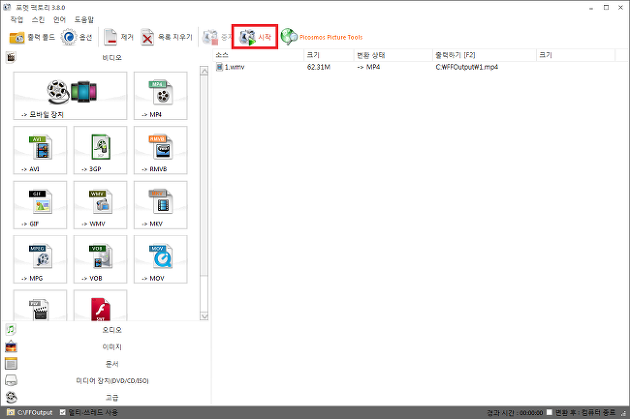Click the format panel scroll-up arrow
This screenshot has width=630, height=419.
coord(204,72)
